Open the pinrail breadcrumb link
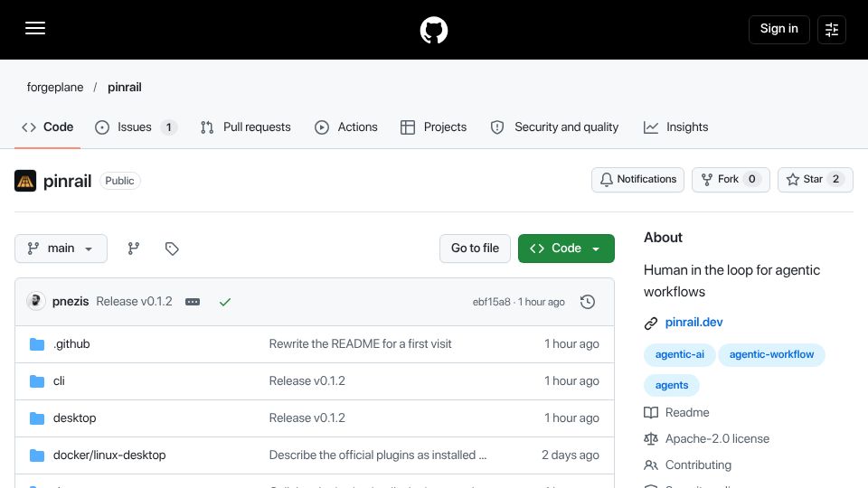This screenshot has height=488, width=868. point(125,88)
